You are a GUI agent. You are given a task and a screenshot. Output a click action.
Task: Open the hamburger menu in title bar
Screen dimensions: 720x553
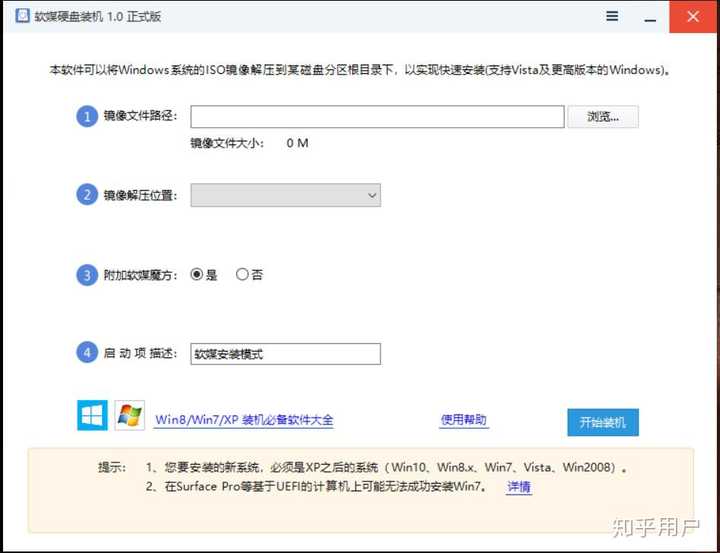pos(612,17)
